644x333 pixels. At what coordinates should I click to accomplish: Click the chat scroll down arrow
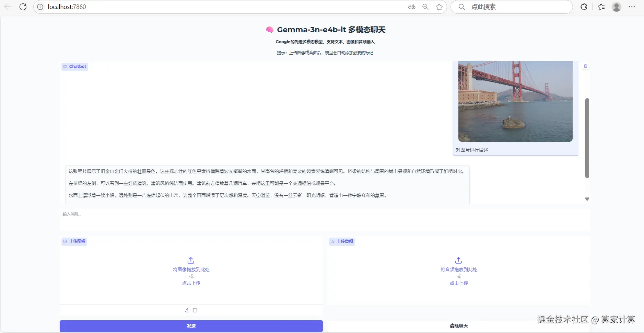pos(587,199)
